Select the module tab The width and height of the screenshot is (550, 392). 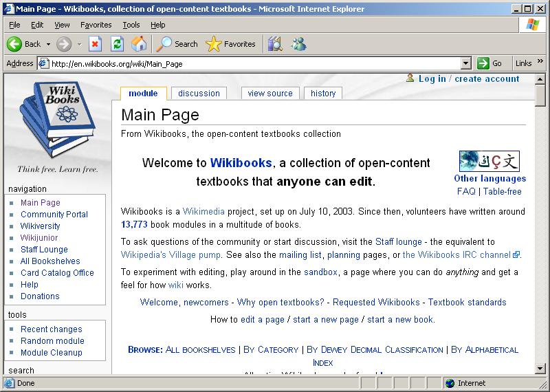143,94
